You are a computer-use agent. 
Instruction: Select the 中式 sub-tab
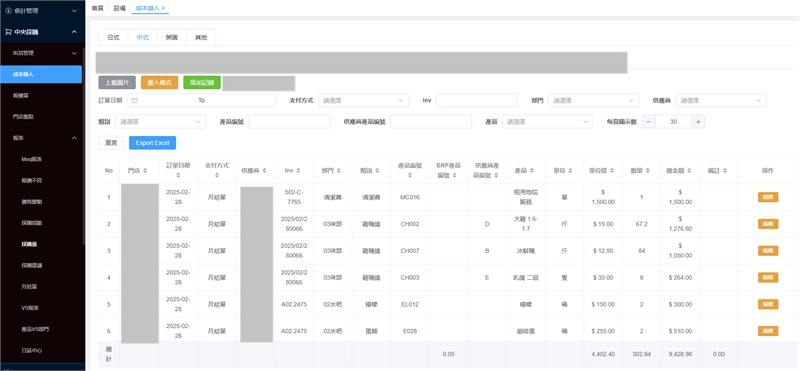pos(142,37)
